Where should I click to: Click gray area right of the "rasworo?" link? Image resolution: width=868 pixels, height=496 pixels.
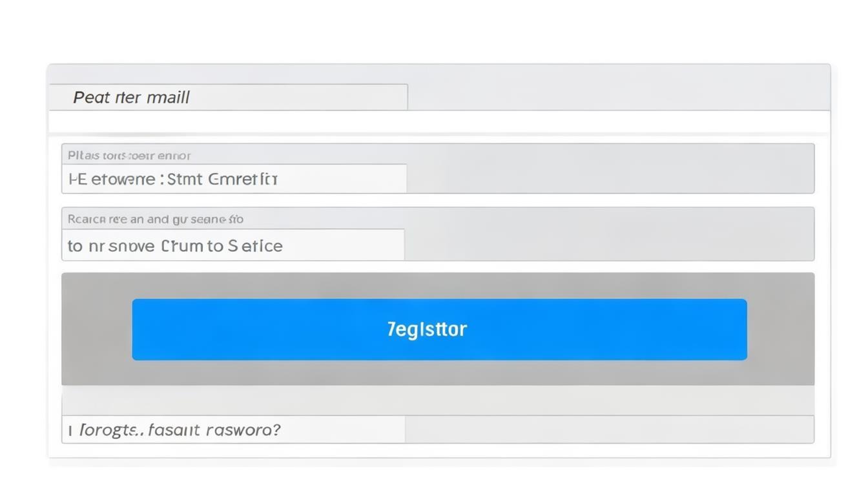click(608, 429)
